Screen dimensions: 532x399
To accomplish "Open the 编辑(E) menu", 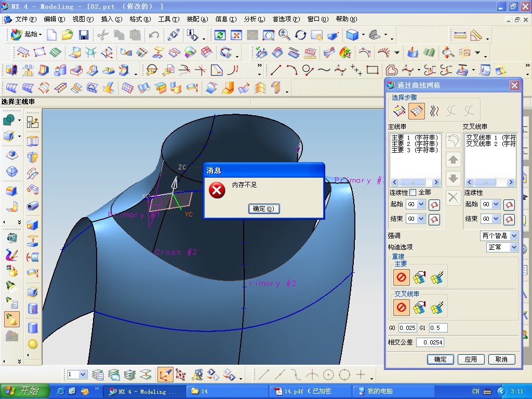I will point(54,19).
